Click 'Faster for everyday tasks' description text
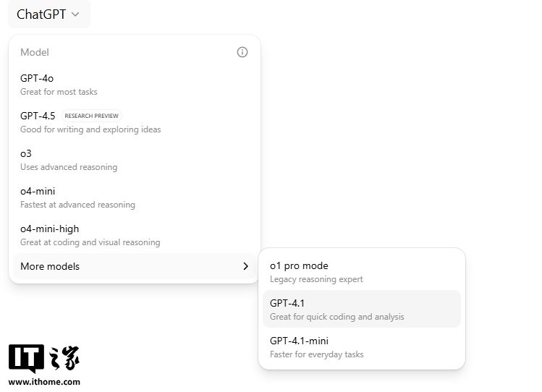 317,354
